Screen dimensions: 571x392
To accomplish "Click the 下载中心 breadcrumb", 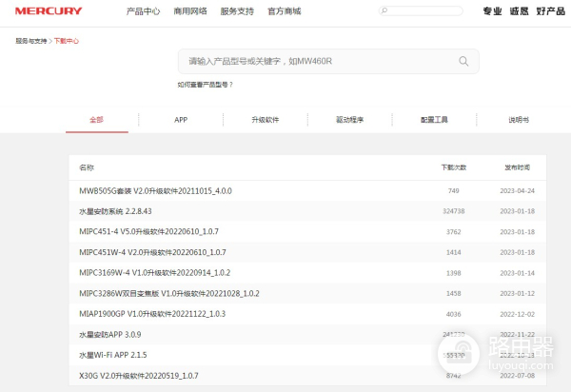I will click(x=67, y=41).
